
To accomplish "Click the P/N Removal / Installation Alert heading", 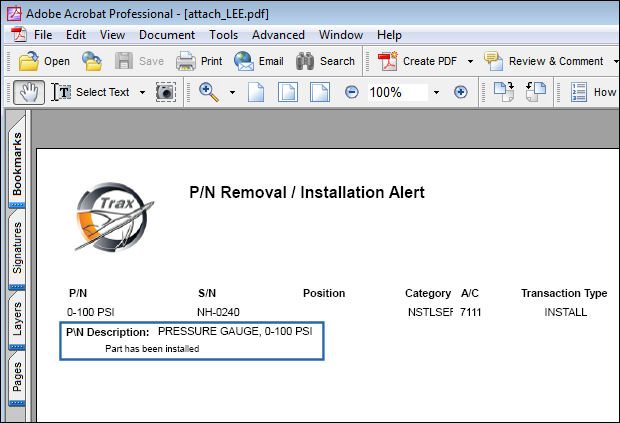I will (307, 193).
